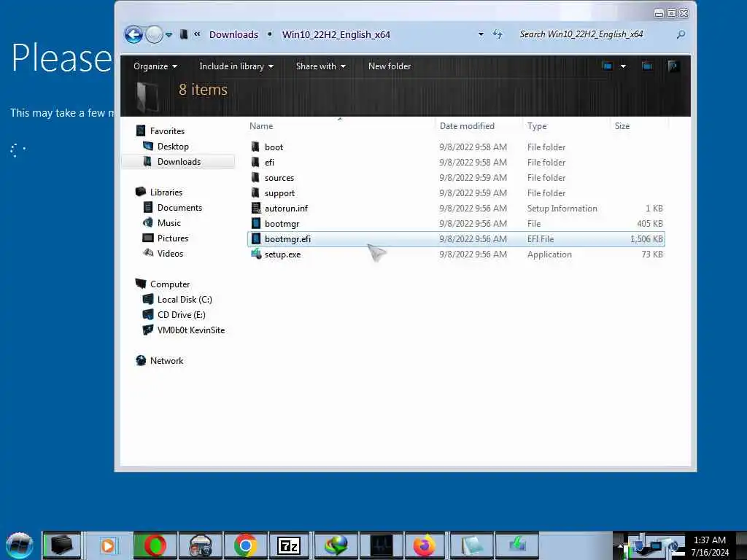Sort by the Type column header

tap(537, 126)
